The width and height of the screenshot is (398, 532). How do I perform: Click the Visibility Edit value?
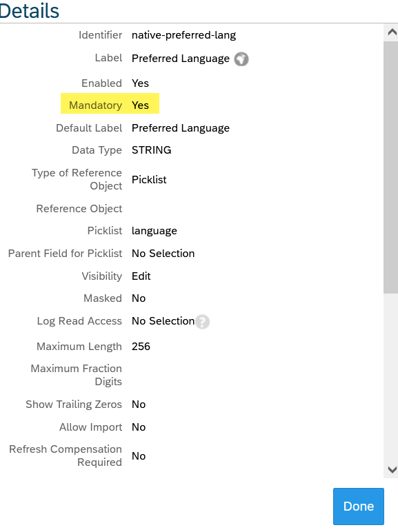(141, 276)
